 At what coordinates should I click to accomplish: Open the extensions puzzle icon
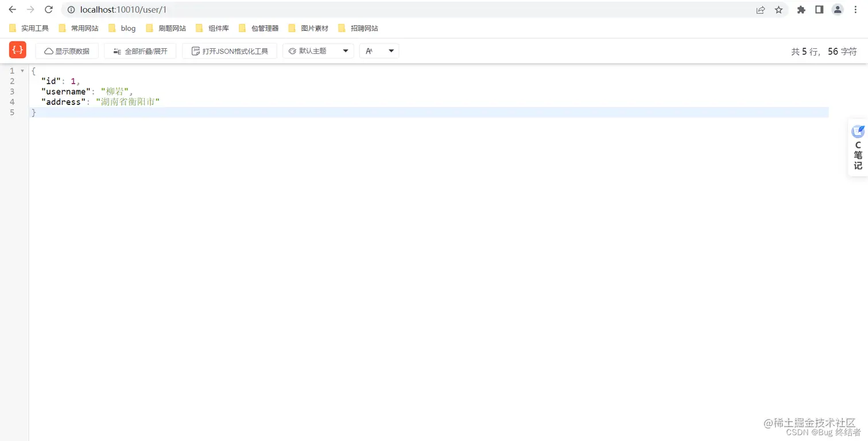click(x=801, y=10)
